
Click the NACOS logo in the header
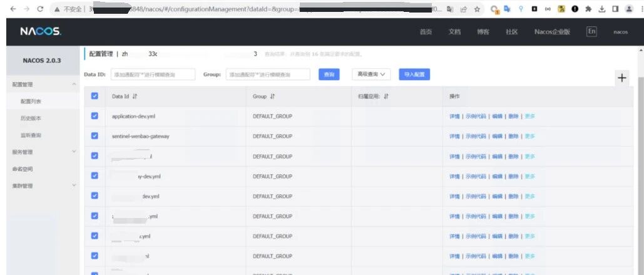click(x=40, y=31)
